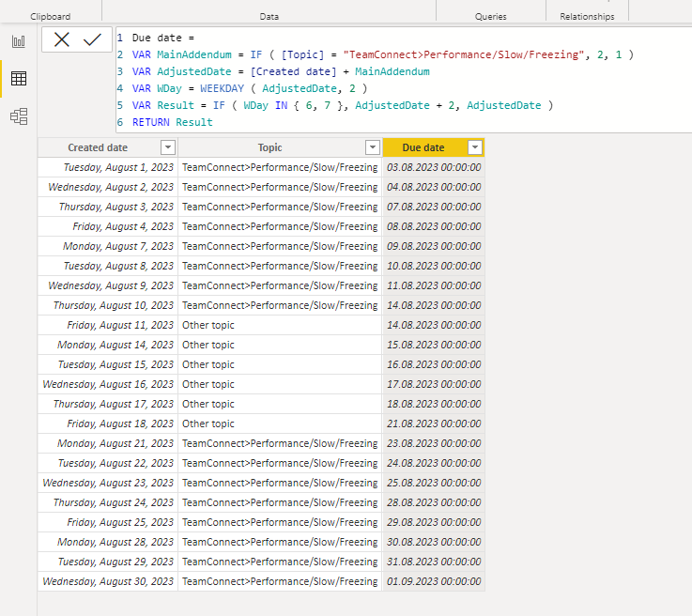Select cell 'Friday, August 25, 2023'
Image resolution: width=692 pixels, height=616 pixels.
(108, 522)
